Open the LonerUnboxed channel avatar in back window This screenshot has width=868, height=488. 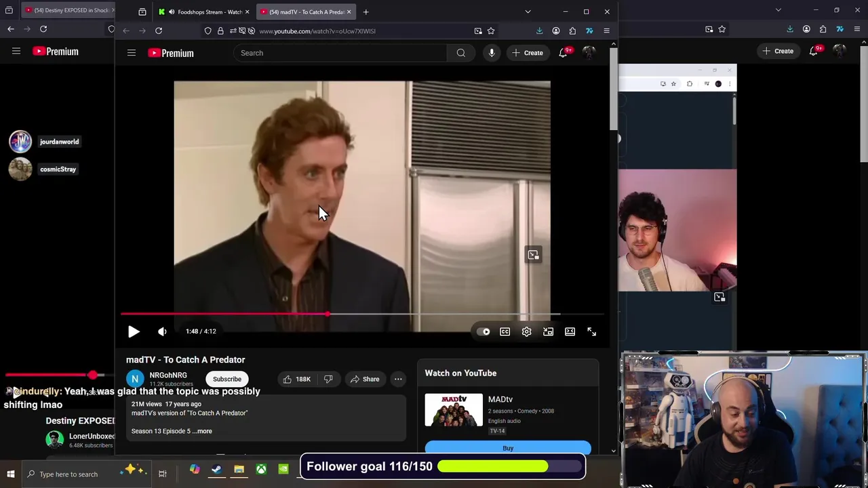(54, 440)
